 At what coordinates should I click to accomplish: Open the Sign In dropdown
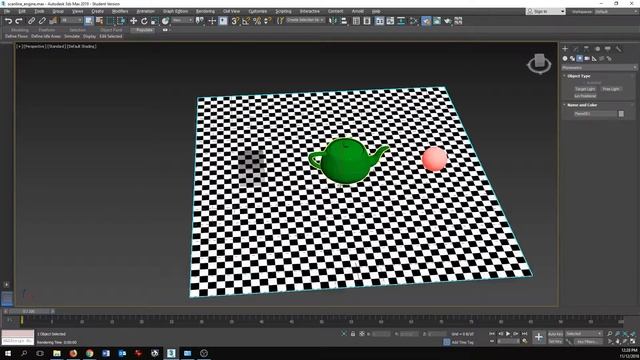[545, 11]
